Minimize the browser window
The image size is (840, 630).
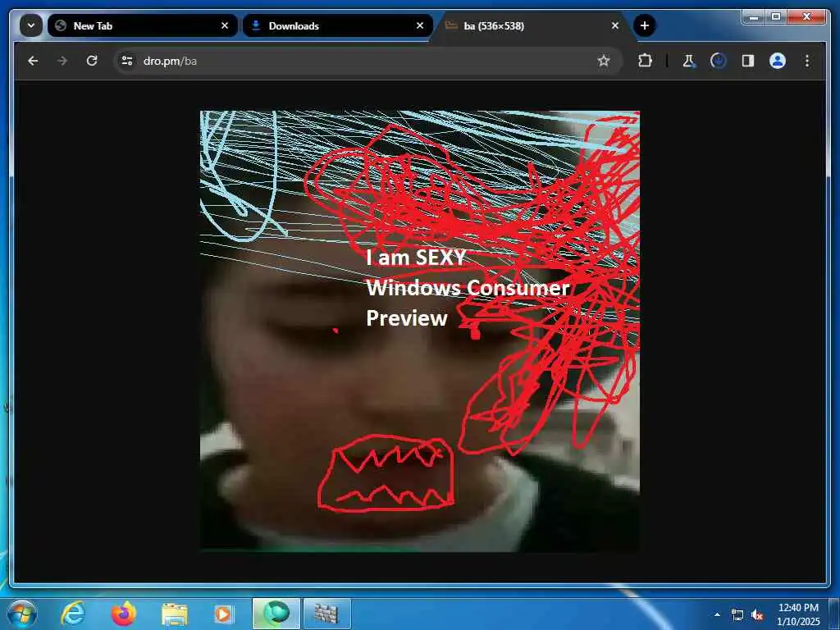pyautogui.click(x=755, y=16)
